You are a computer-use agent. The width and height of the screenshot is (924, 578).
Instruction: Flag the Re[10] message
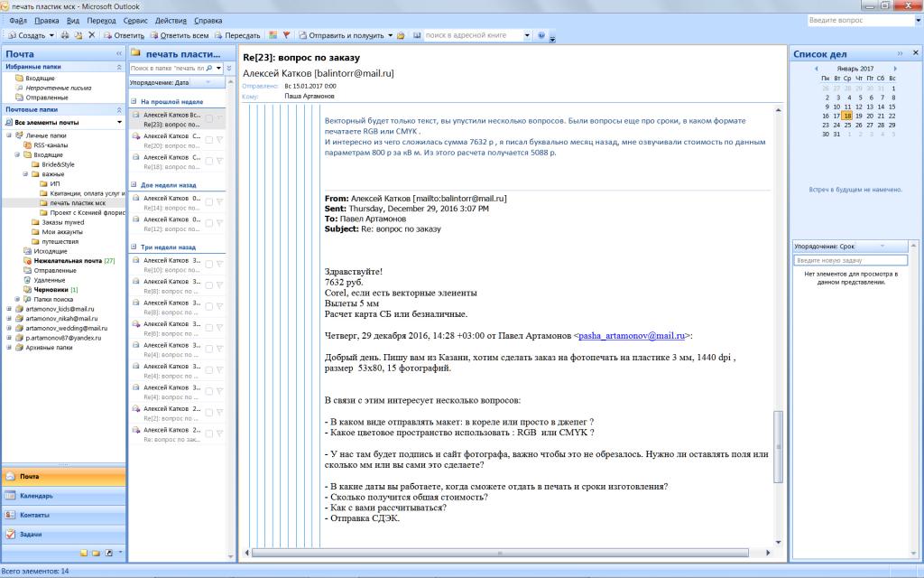(x=219, y=265)
